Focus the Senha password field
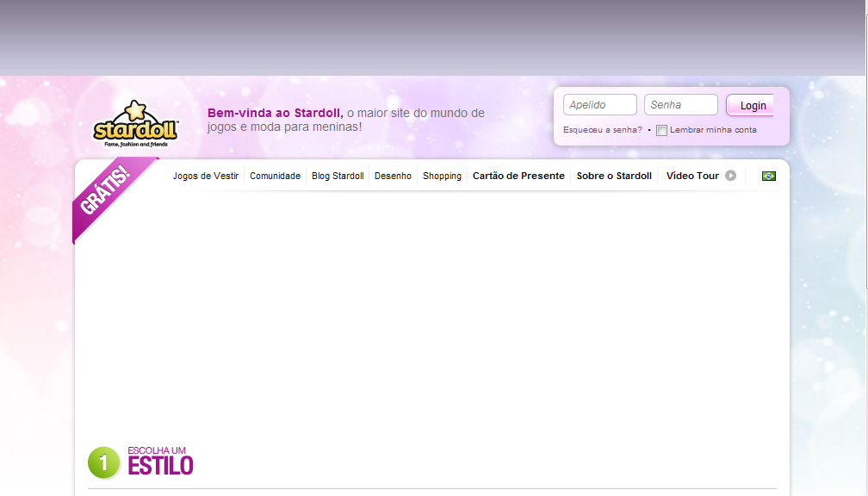Screen dimensions: 868x496 681,105
